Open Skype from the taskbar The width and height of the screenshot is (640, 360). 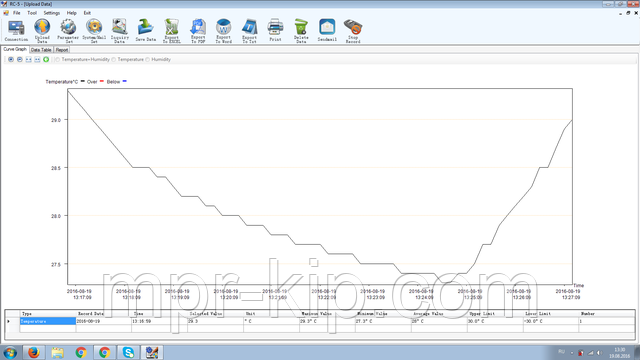[x=128, y=352]
